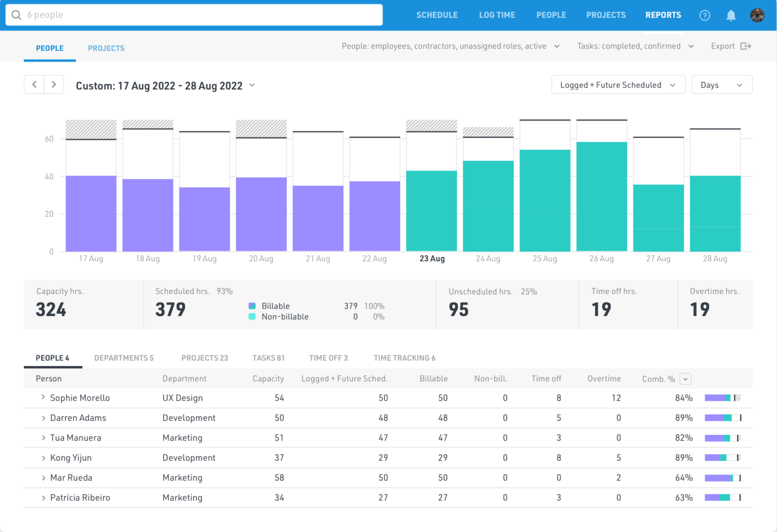Expand the Sophie Morello row

tap(43, 397)
